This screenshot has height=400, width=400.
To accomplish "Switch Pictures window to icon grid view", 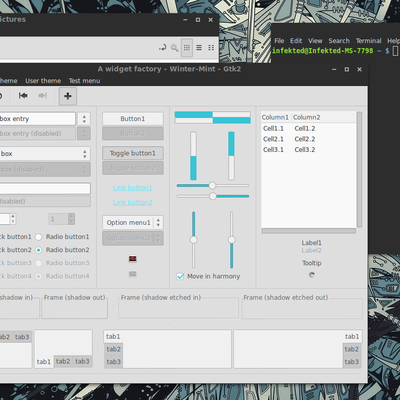I will (x=187, y=48).
